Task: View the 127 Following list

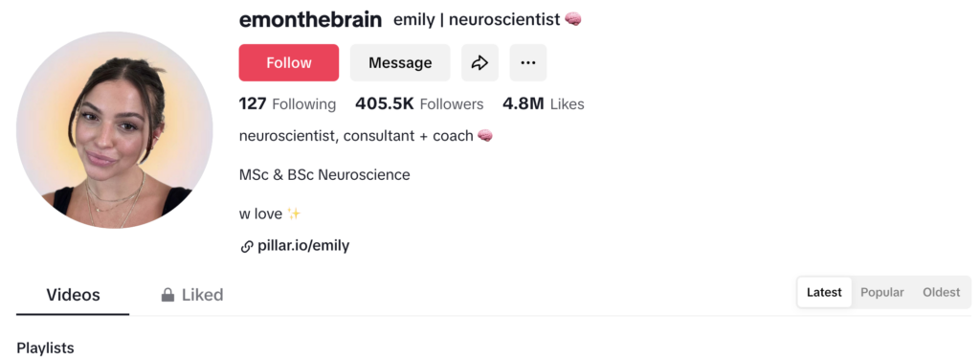Action: tap(287, 103)
